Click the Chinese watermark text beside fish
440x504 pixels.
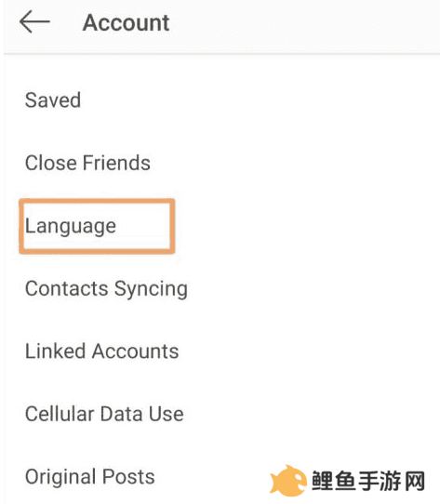(368, 481)
